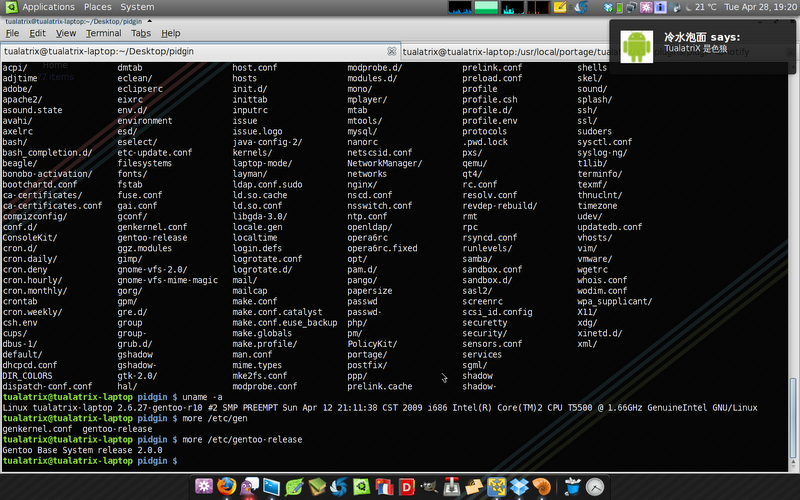Open the Terminal menu in menu bar
Screen dimensions: 800x500
pyautogui.click(x=102, y=33)
